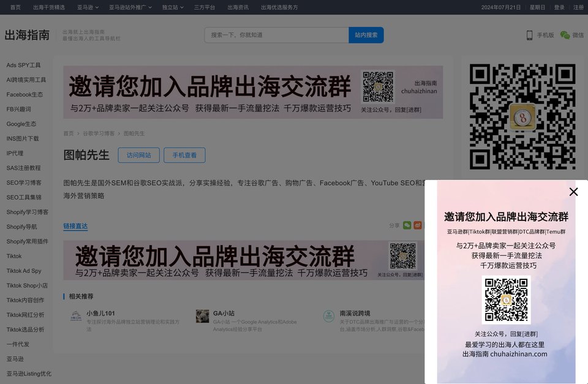
Task: Open Tiktok内容创作 sidebar category
Action: pos(25,300)
